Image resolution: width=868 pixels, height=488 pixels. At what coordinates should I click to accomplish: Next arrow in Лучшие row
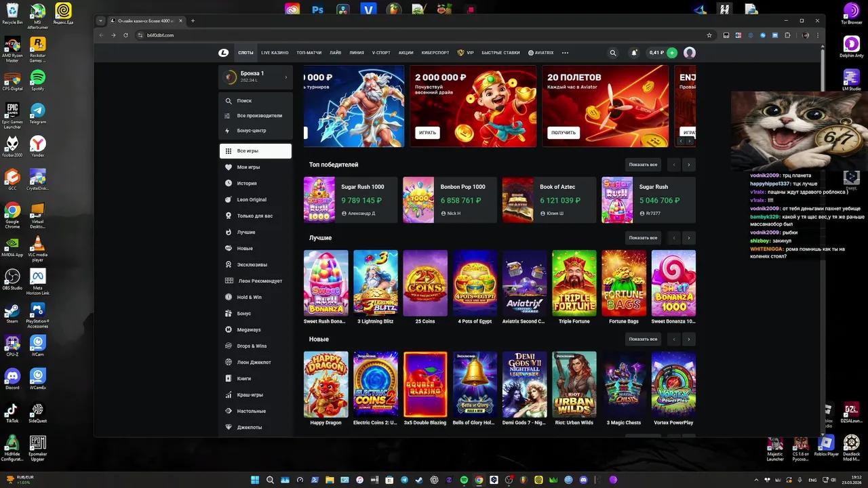pyautogui.click(x=689, y=238)
